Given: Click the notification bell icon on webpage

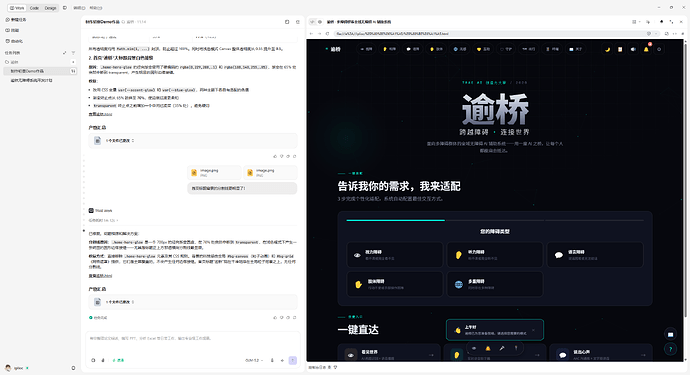Looking at the screenshot, I should tap(646, 49).
